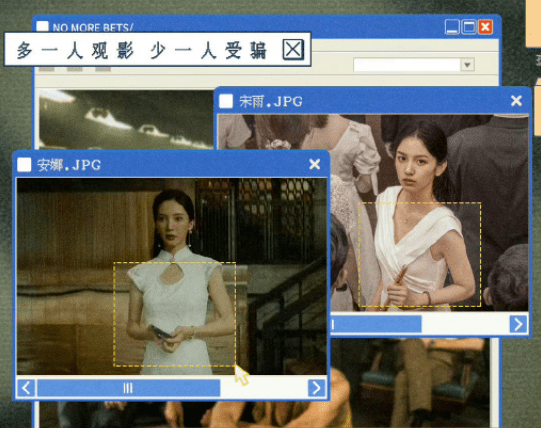
Task: Click the white square icon of 宋雨.JPG title
Action: [x=226, y=101]
